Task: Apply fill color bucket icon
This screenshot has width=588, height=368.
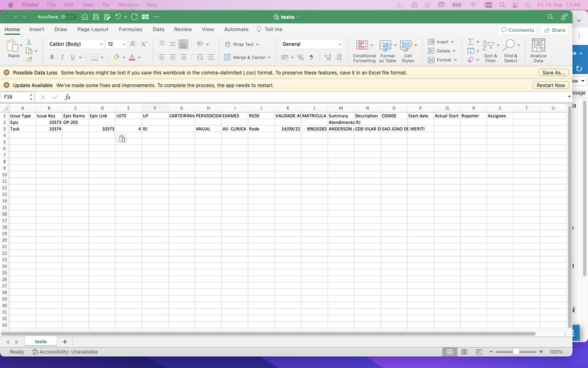Action: (x=117, y=57)
